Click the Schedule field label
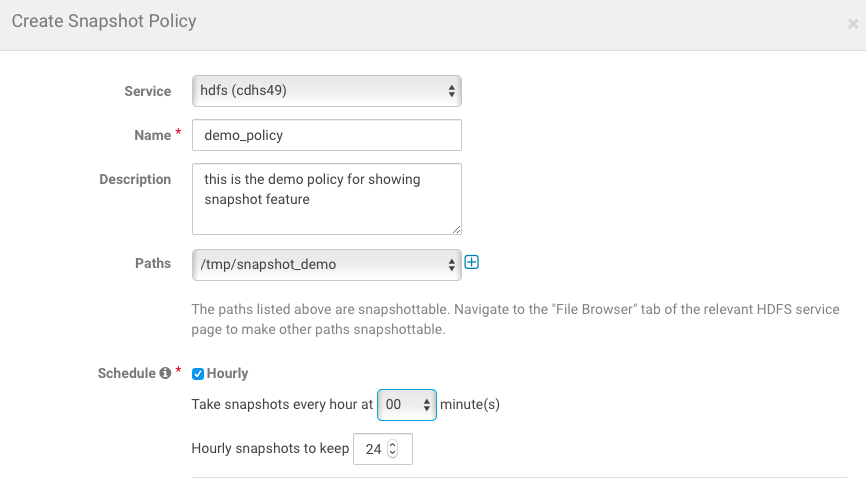 (126, 373)
